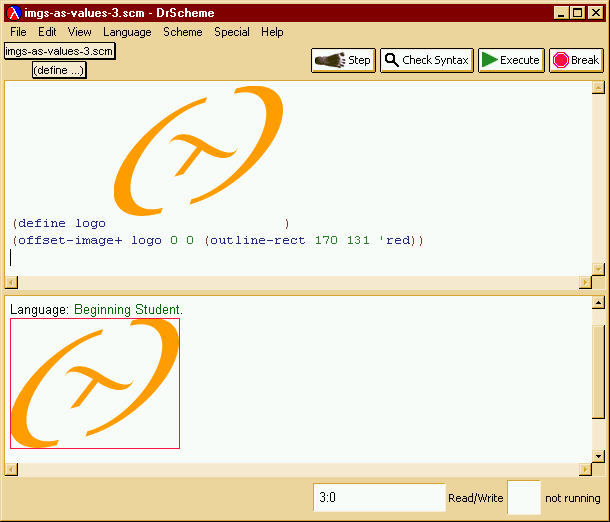The image size is (610, 522).
Task: Click the definitions pane scroll down arrow
Action: (598, 269)
